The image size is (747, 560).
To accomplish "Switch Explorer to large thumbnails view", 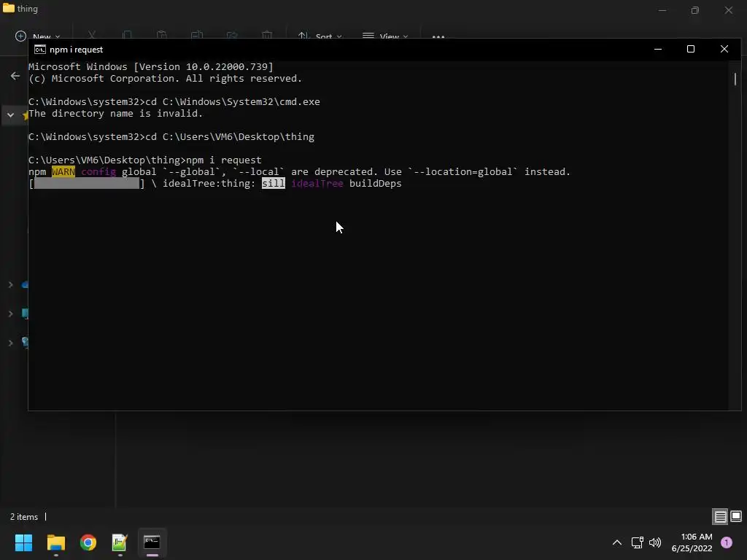I will (x=736, y=516).
